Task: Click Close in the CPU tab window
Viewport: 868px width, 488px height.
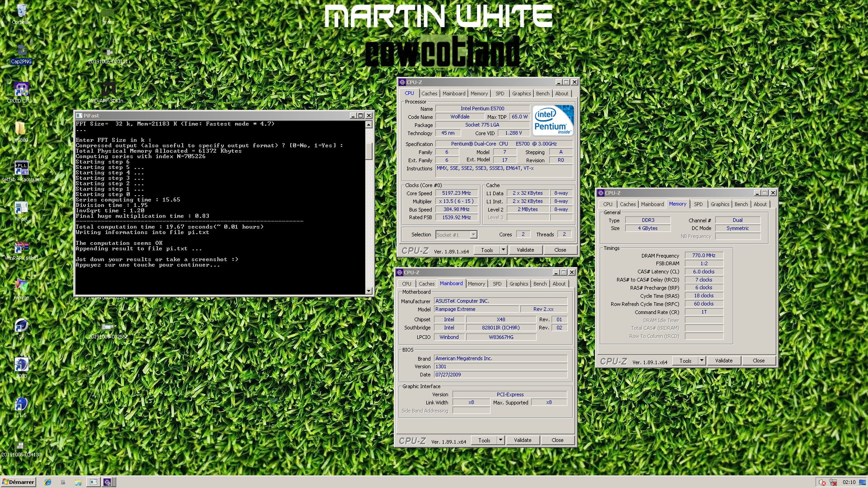Action: [x=560, y=250]
